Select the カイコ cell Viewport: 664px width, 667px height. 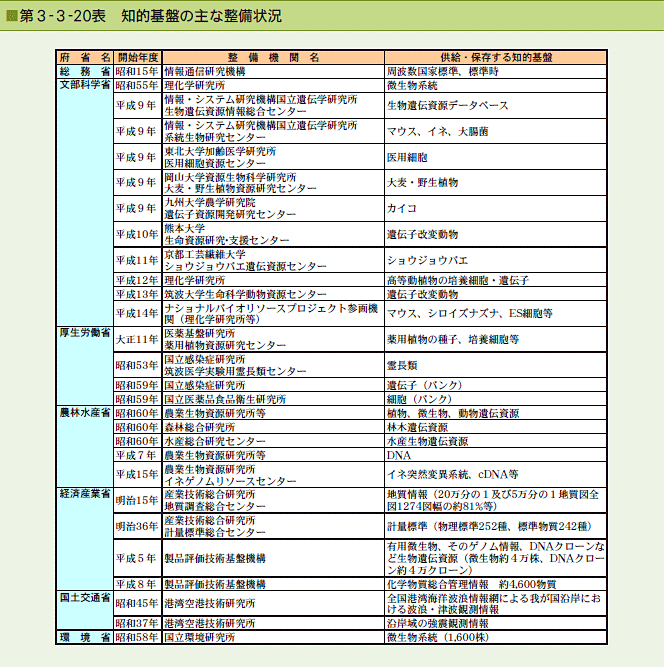(x=496, y=208)
